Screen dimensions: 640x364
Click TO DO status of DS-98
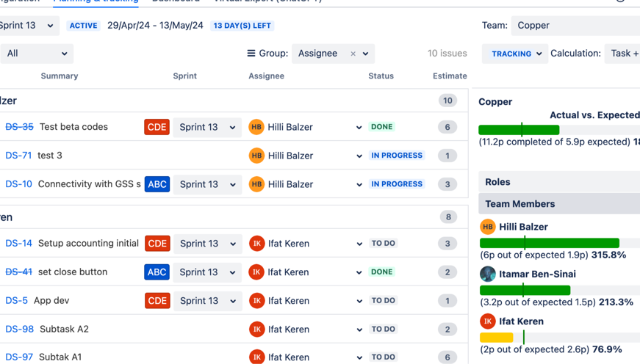[x=384, y=329]
